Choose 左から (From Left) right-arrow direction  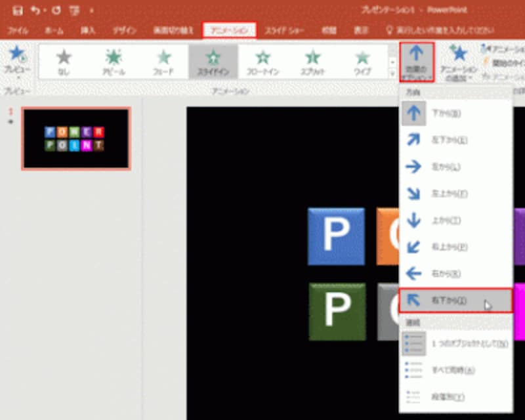coord(455,167)
